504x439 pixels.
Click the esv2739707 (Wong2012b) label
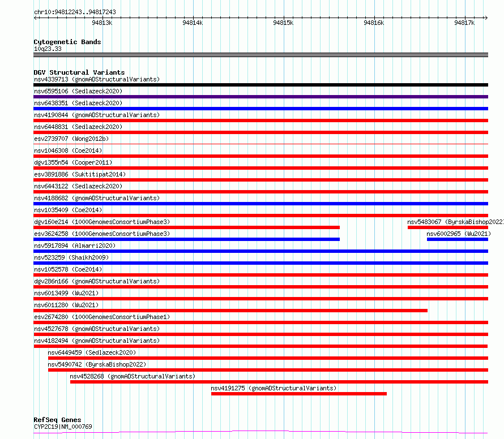[71, 139]
